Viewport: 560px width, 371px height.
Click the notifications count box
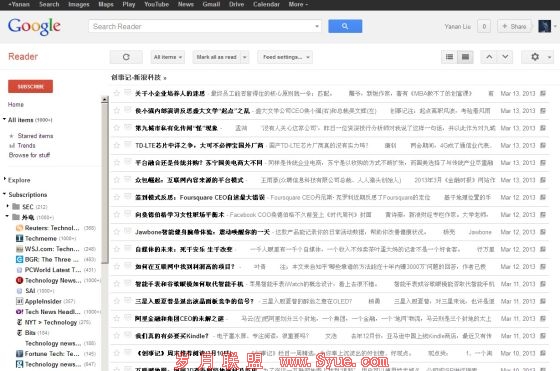click(484, 26)
